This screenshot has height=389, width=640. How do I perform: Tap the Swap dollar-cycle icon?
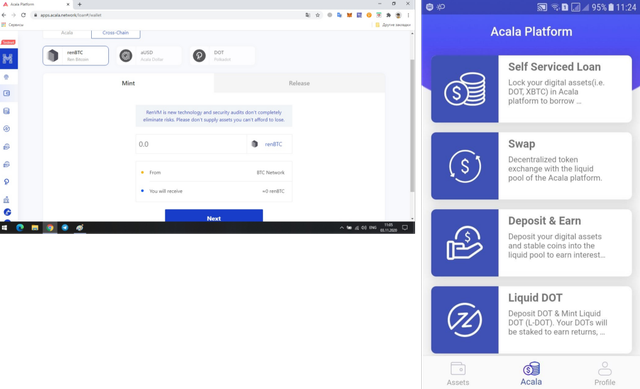[464, 166]
